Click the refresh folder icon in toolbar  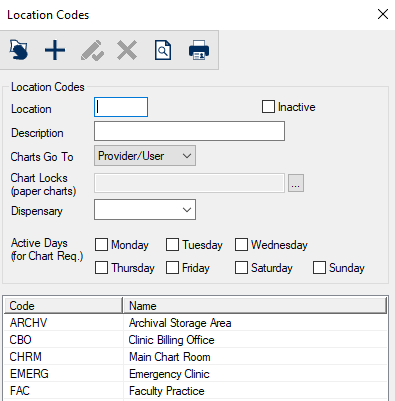click(18, 50)
